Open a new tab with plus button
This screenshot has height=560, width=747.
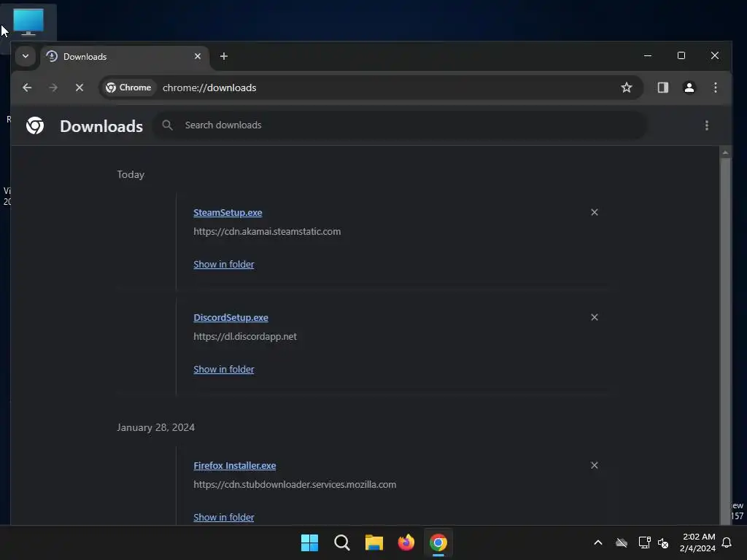(x=223, y=56)
